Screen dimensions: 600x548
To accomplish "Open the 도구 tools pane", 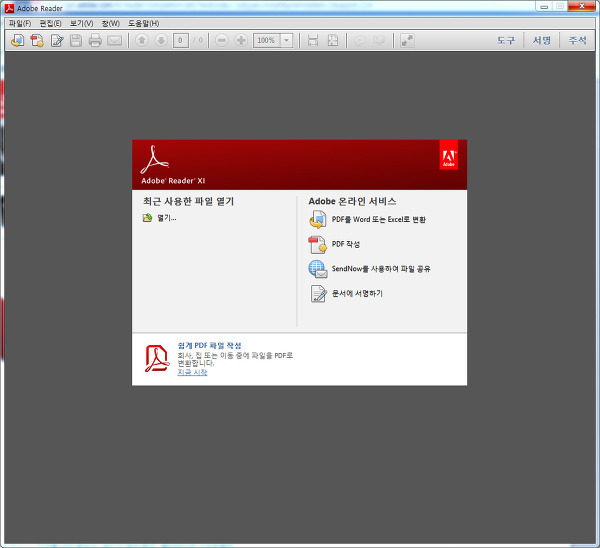I will [506, 40].
